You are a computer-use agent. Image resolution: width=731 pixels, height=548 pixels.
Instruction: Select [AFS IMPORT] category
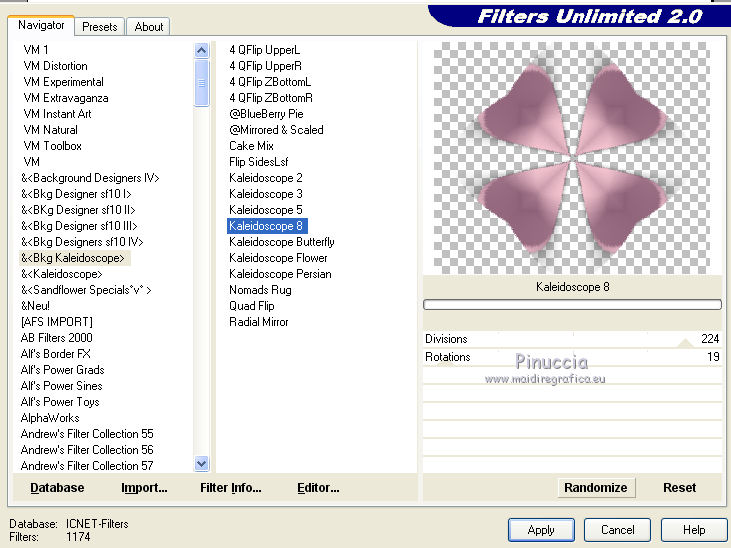(56, 322)
